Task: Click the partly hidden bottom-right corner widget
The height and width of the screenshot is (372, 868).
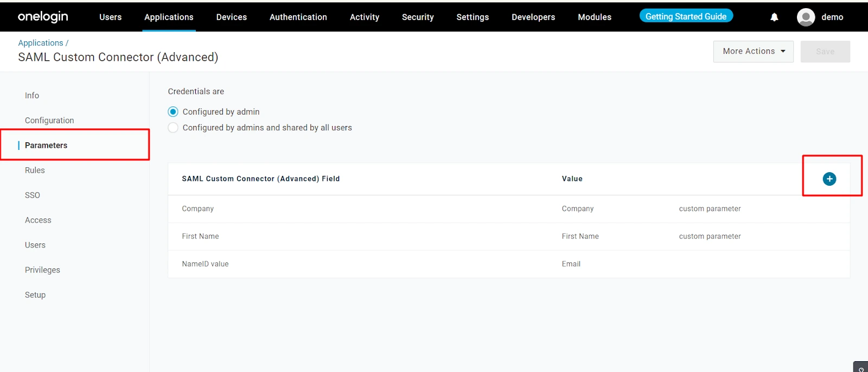Action: point(860,367)
